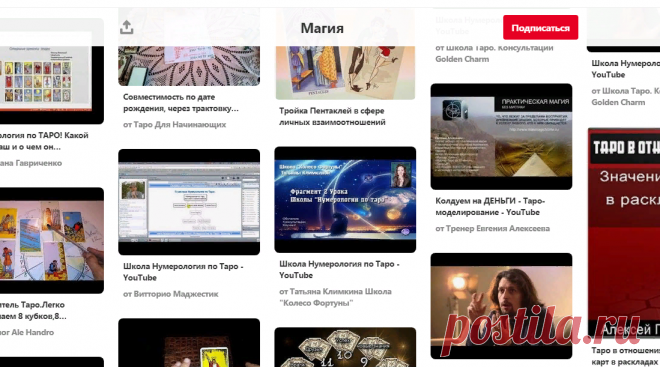Open the yellow tarot card on dark thumbnail
Viewport: 660px width, 367px height.
[x=189, y=343]
